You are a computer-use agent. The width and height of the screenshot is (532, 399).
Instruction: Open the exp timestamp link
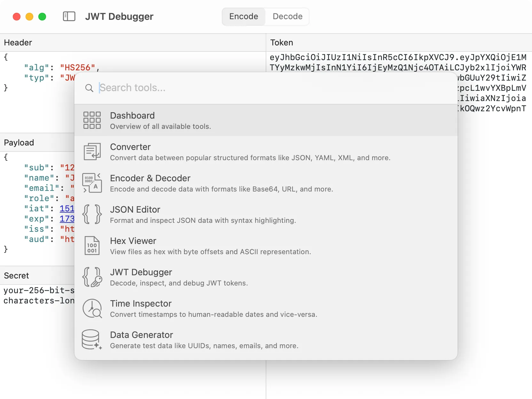click(67, 219)
